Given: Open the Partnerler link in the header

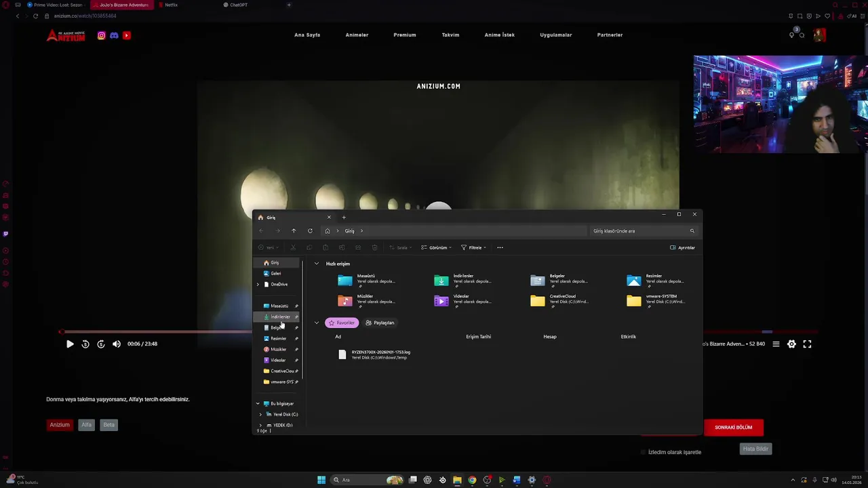Looking at the screenshot, I should 610,35.
